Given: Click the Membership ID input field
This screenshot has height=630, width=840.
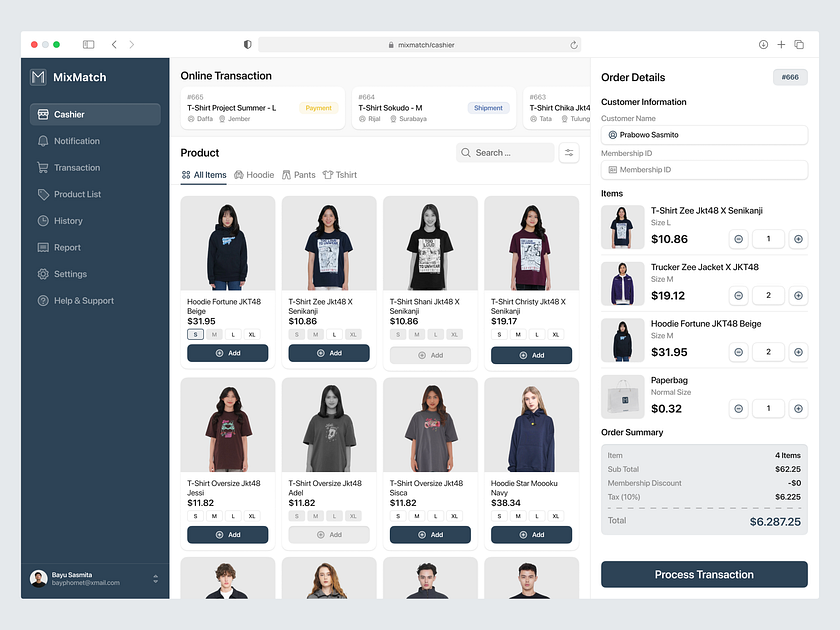Looking at the screenshot, I should tap(704, 170).
